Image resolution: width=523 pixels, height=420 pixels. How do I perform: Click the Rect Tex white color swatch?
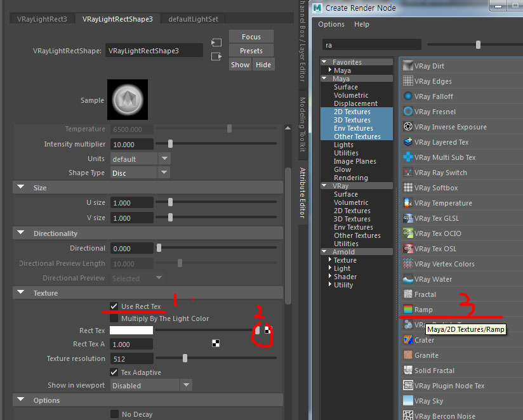(131, 330)
